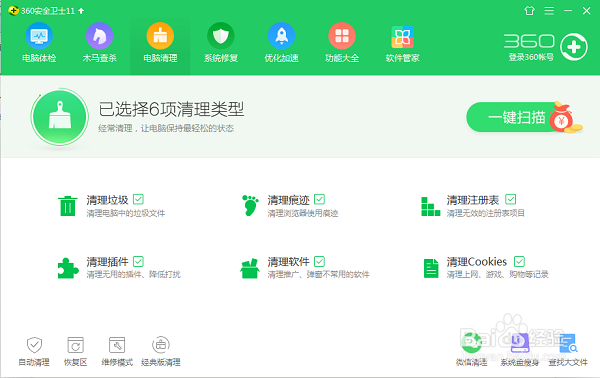This screenshot has height=378, width=600.
Task: Open the 系统盘瘦身 system disk slimming icon
Action: point(520,343)
